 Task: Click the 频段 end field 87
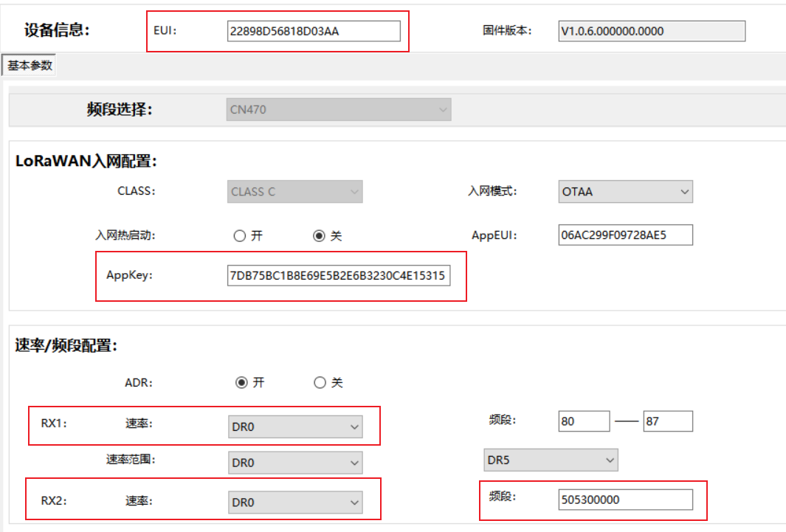tap(668, 421)
